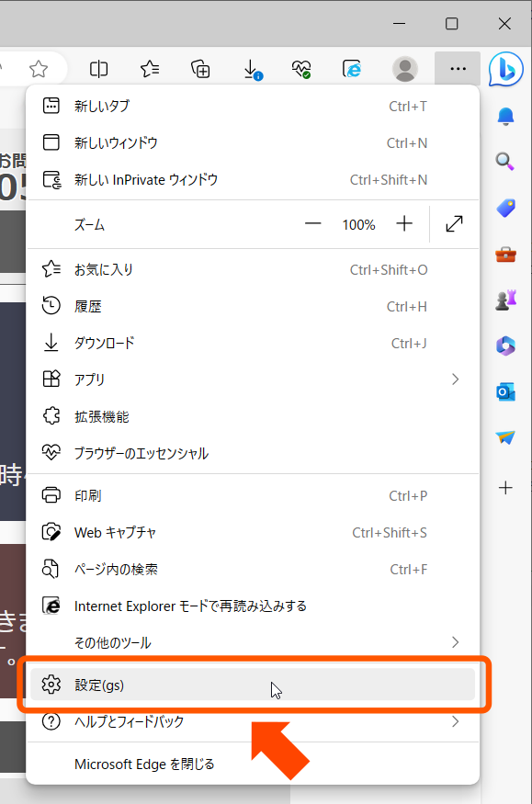Enter full screen via arrow icon

(454, 224)
